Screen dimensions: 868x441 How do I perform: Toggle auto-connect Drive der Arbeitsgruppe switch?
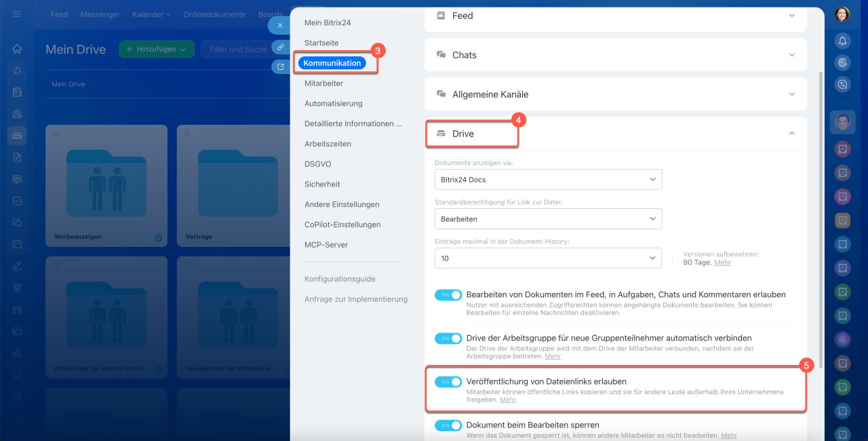pos(448,338)
